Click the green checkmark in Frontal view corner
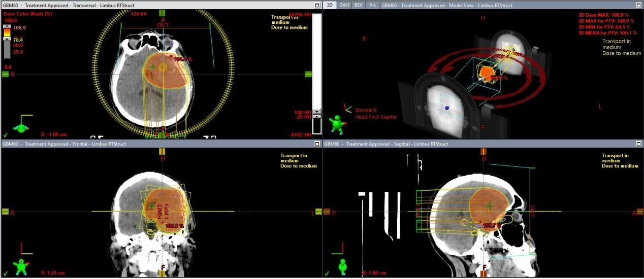 tap(5, 274)
